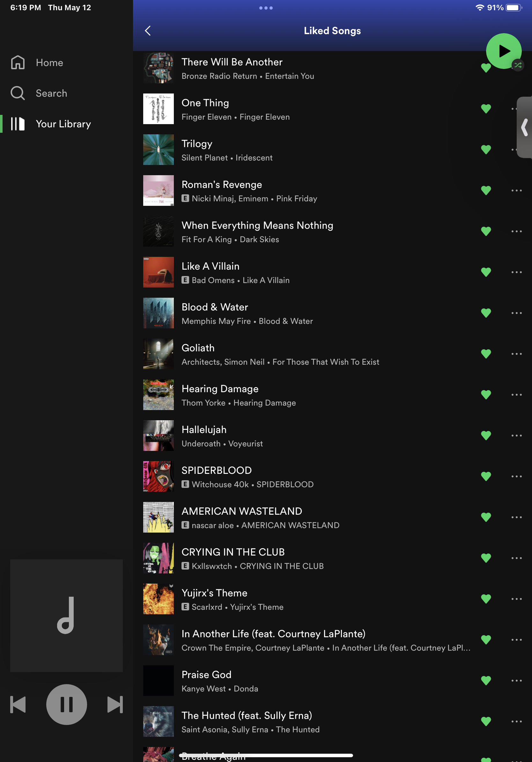Pause the currently playing track
The image size is (532, 762).
66,704
